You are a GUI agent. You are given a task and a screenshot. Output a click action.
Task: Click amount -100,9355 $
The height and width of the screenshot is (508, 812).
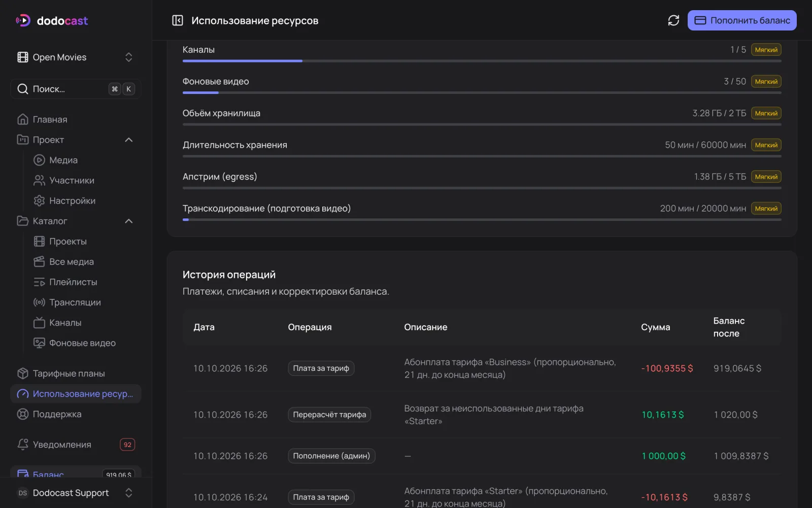tap(667, 368)
